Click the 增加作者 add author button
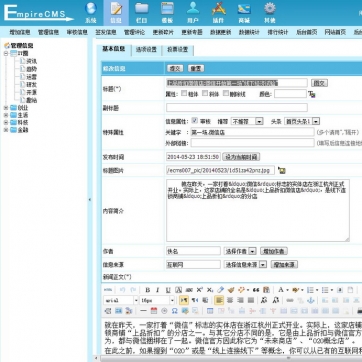Image resolution: width=362 pixels, height=362 pixels. pos(274,251)
